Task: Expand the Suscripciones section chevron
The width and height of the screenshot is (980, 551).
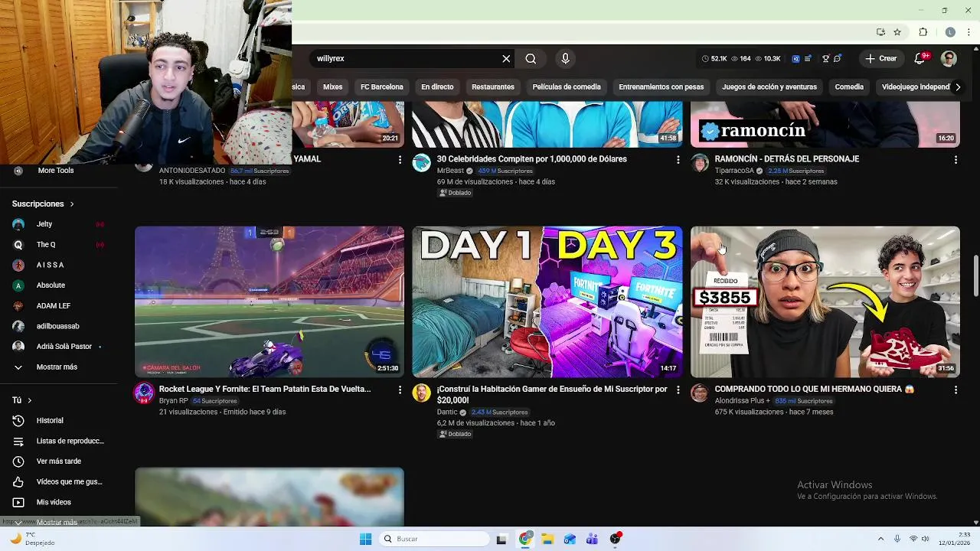Action: [72, 204]
